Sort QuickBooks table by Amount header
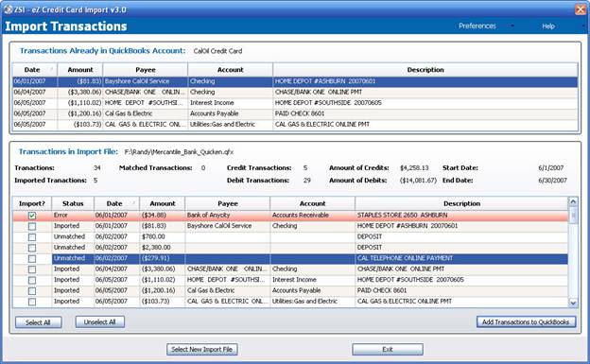The image size is (590, 364). point(80,70)
